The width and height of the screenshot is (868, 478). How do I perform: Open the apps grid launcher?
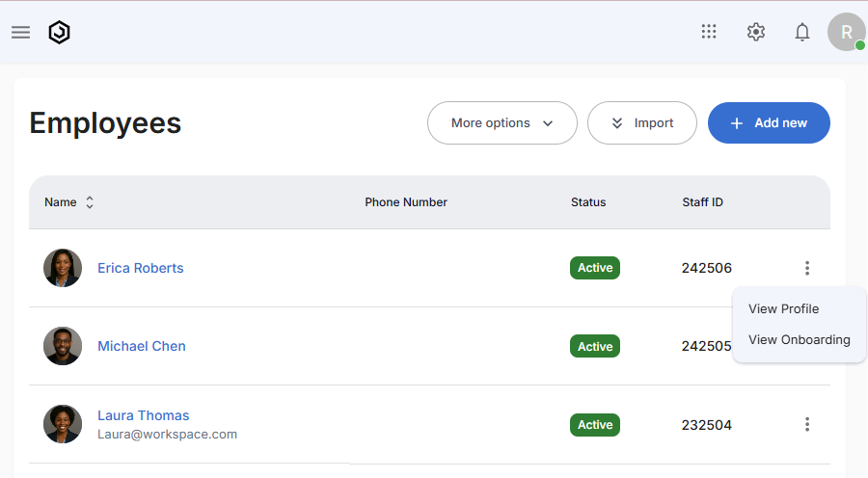709,32
